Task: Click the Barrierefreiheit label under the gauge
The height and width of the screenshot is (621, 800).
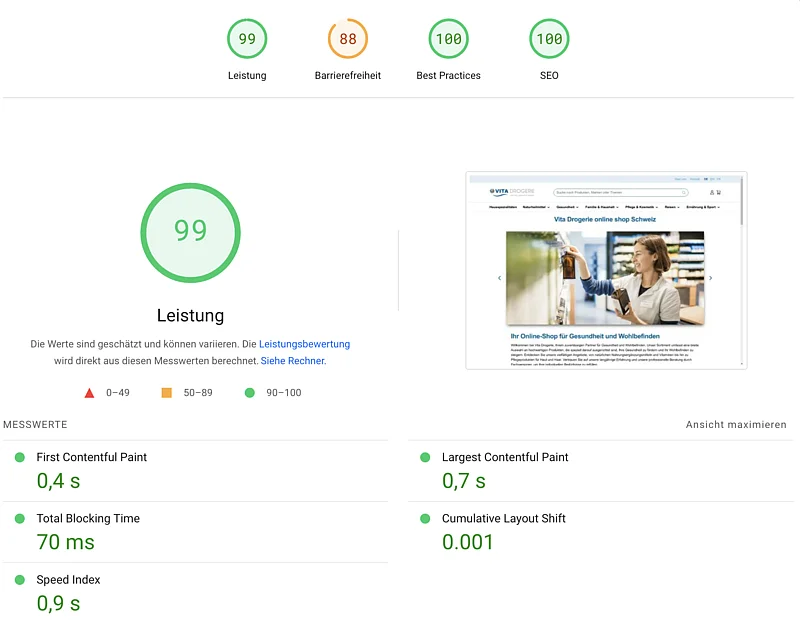Action: [x=348, y=76]
